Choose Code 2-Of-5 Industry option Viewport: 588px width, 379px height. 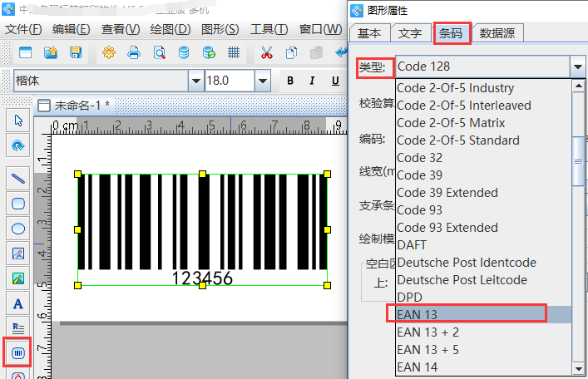(x=484, y=88)
